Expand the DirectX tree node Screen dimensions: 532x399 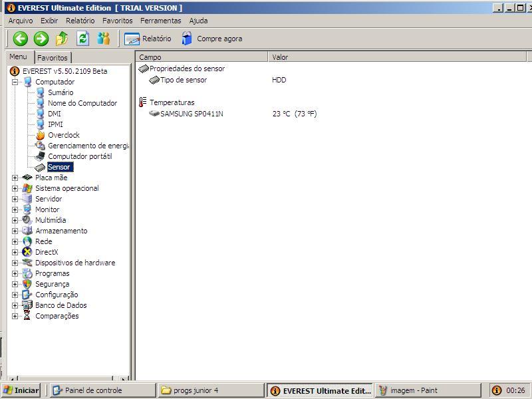tap(15, 252)
